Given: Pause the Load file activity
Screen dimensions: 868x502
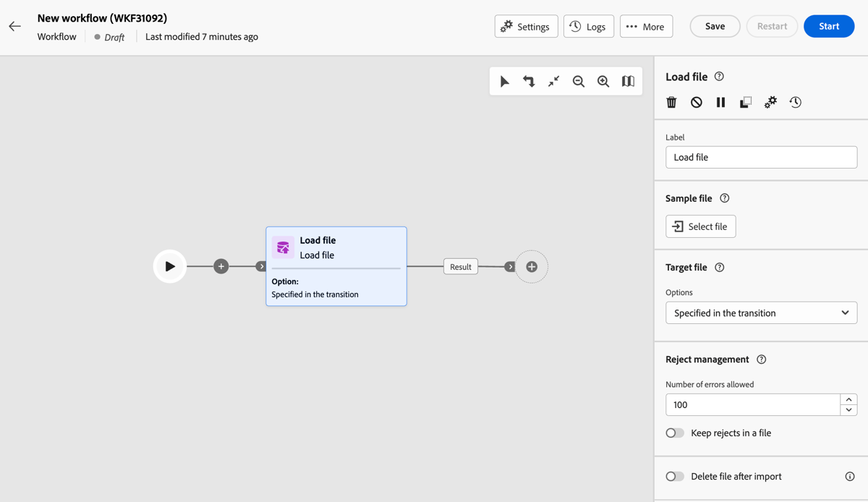Looking at the screenshot, I should click(720, 102).
